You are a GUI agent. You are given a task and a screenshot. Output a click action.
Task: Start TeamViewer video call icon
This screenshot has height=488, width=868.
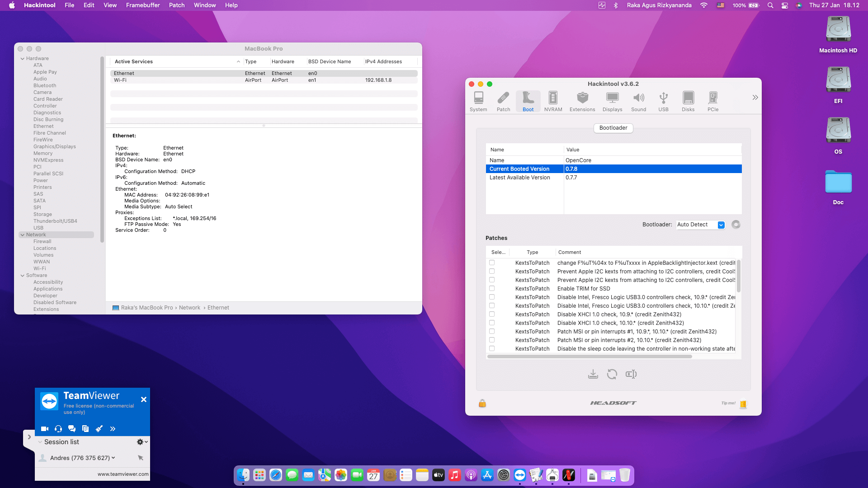coord(45,429)
